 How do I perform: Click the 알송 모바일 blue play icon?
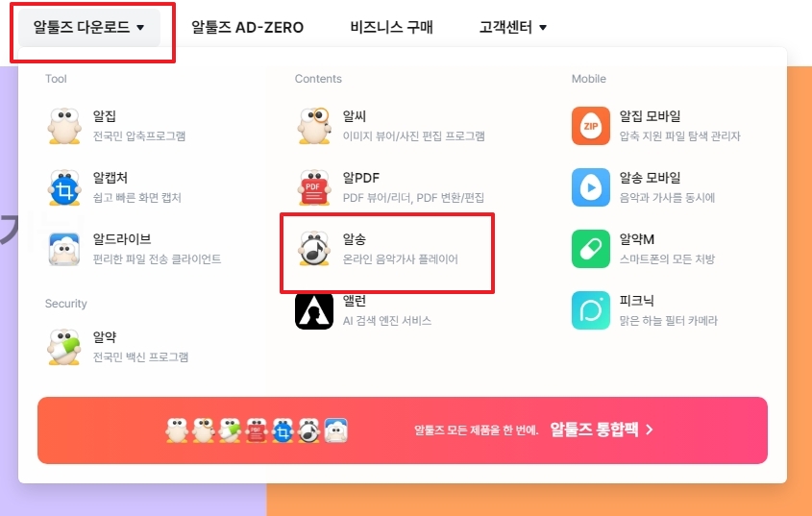point(591,187)
